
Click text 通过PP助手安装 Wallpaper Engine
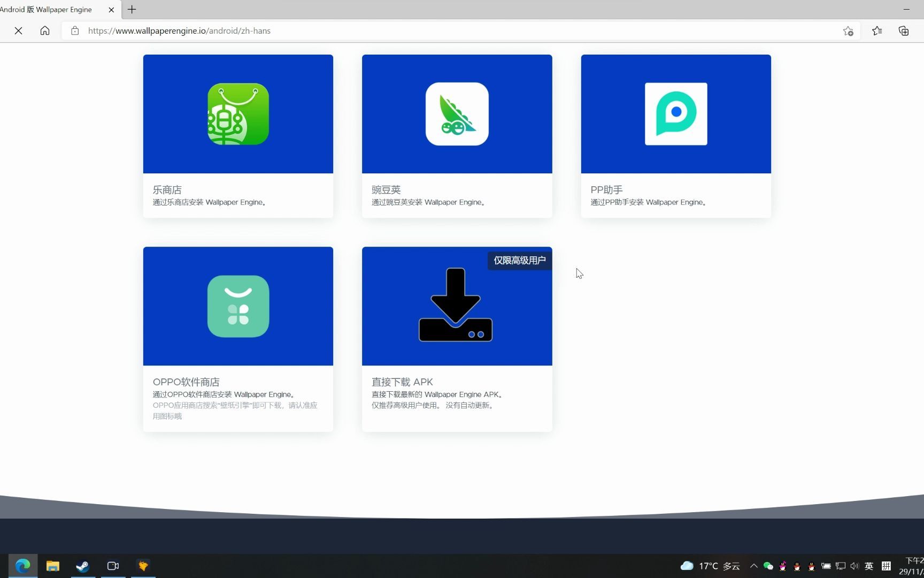[649, 202]
